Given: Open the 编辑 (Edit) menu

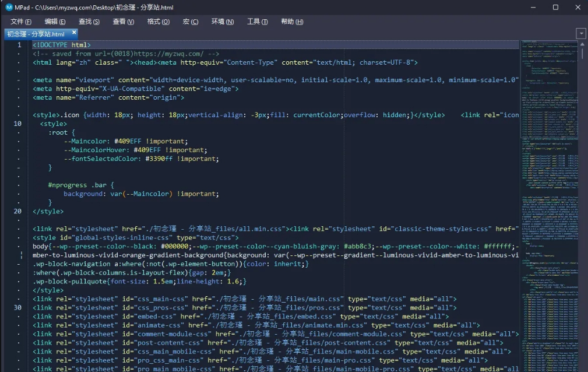Looking at the screenshot, I should click(55, 22).
